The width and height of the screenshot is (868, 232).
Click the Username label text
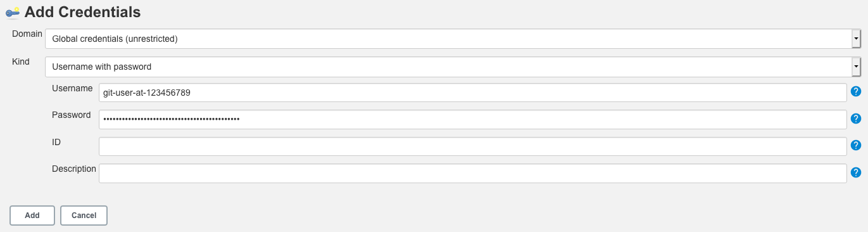click(72, 88)
